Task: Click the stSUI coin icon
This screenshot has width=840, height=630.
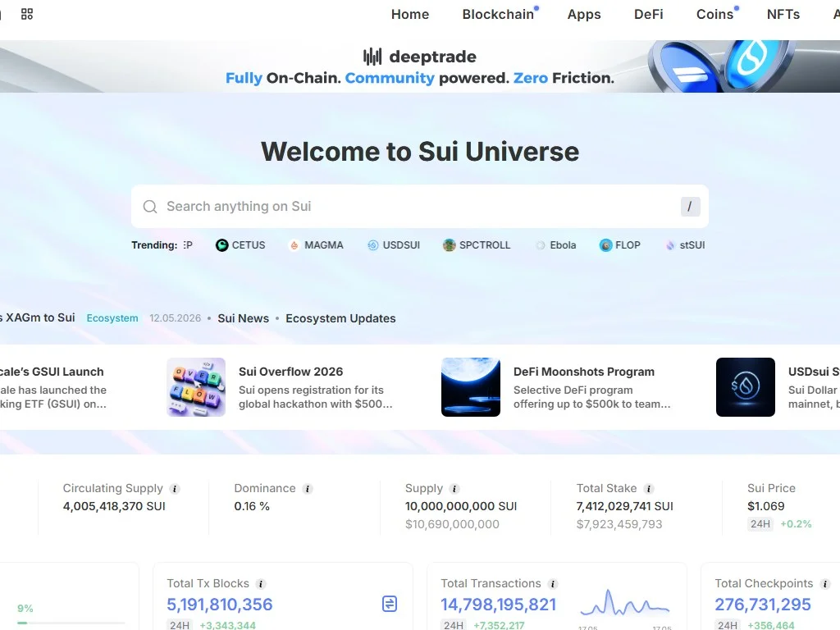Action: [670, 245]
